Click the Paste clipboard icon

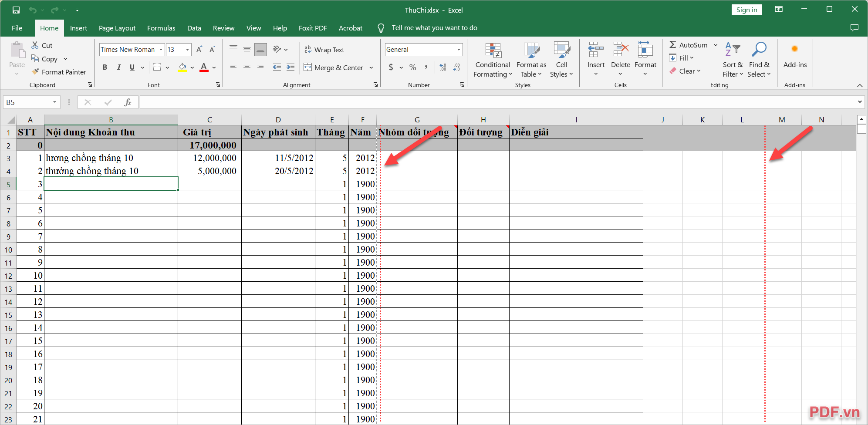(17, 51)
